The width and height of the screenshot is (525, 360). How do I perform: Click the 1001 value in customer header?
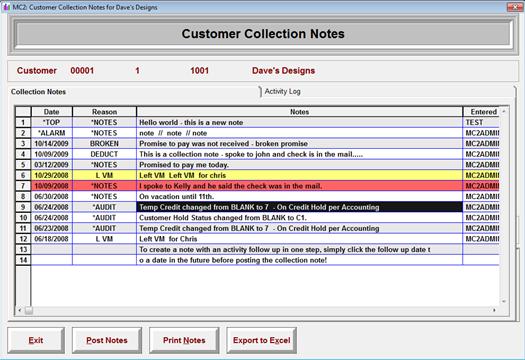[x=199, y=71]
